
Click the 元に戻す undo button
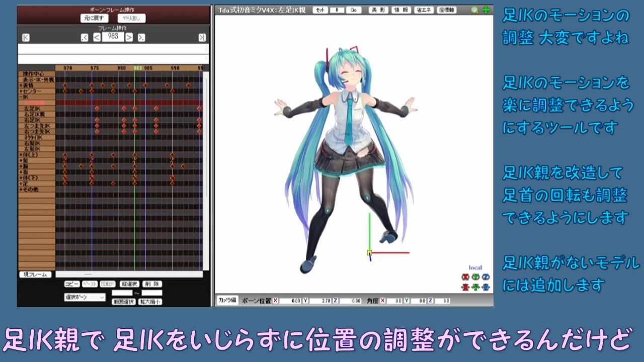(x=94, y=18)
